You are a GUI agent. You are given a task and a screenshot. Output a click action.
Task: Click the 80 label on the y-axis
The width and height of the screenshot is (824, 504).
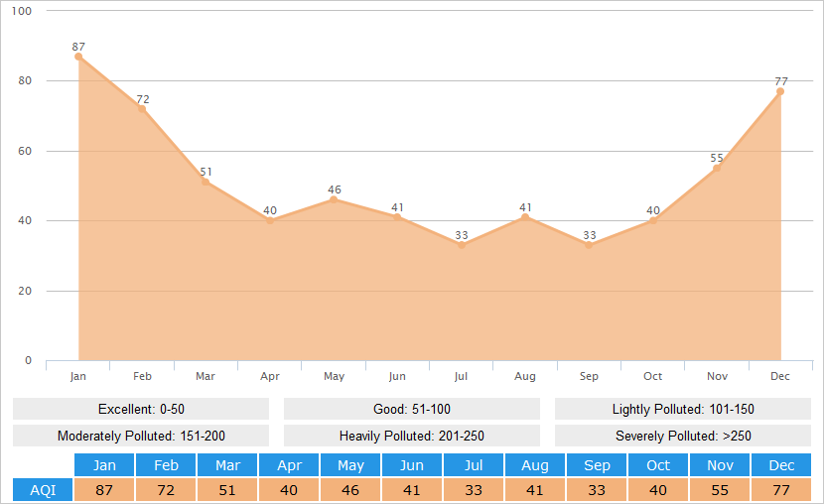click(x=25, y=80)
